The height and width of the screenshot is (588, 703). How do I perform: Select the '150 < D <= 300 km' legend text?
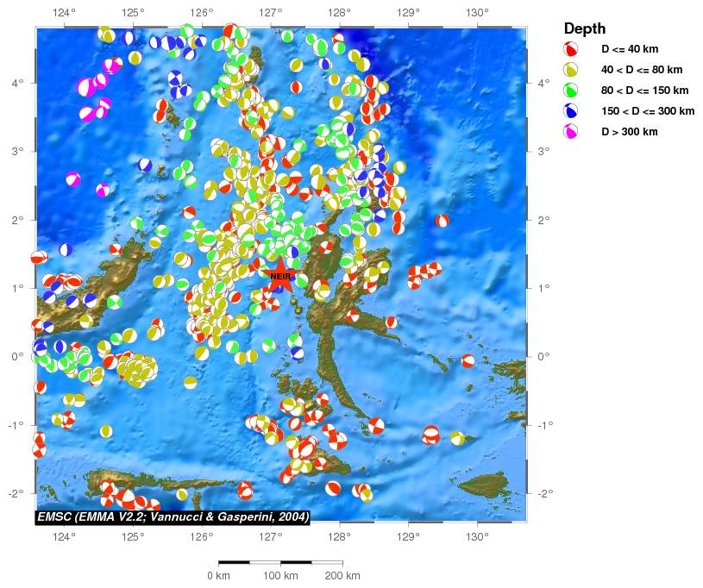647,111
